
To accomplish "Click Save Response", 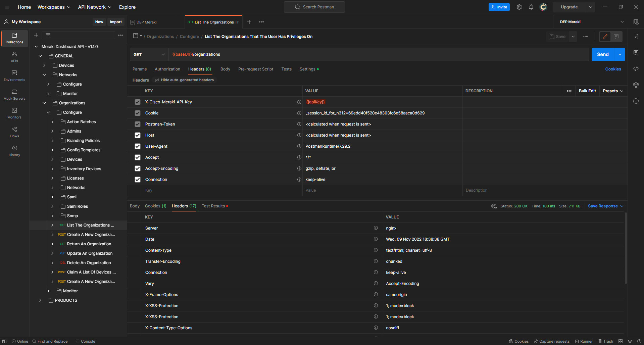I will coord(603,206).
